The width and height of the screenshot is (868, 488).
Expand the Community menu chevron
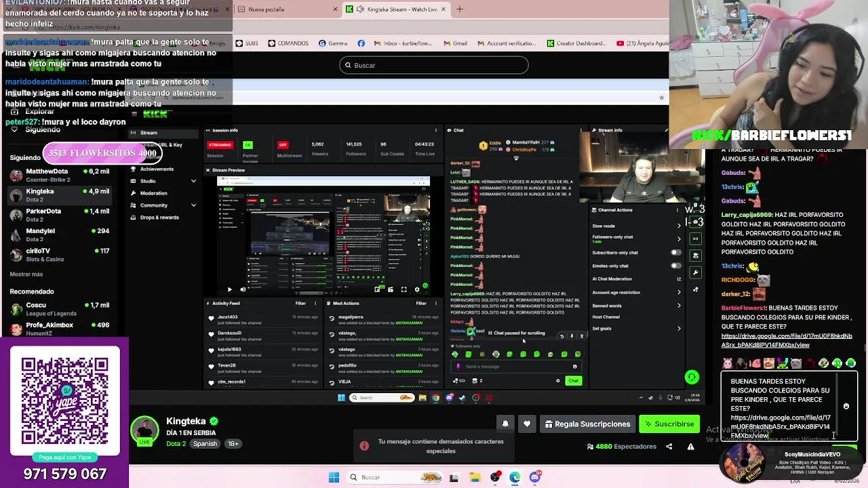193,205
